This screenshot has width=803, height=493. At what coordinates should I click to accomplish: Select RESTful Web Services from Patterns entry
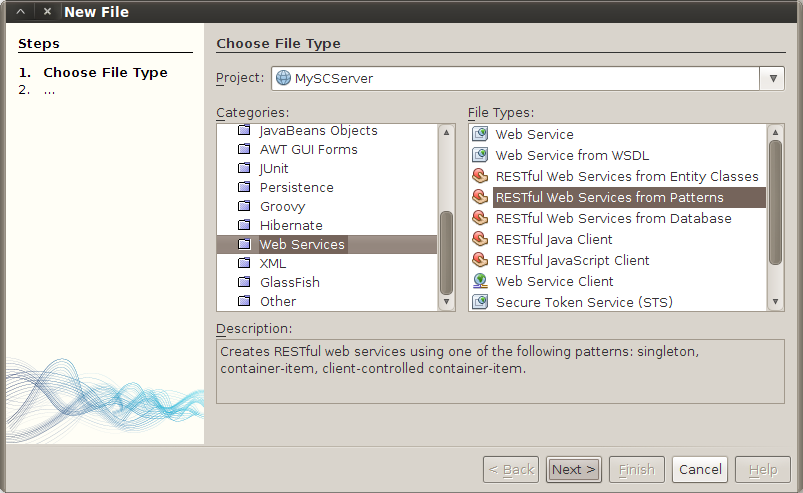(609, 197)
